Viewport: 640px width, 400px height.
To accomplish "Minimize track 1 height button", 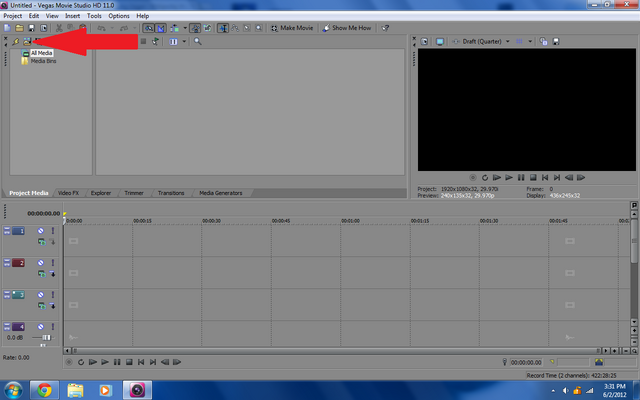I will [x=7, y=231].
